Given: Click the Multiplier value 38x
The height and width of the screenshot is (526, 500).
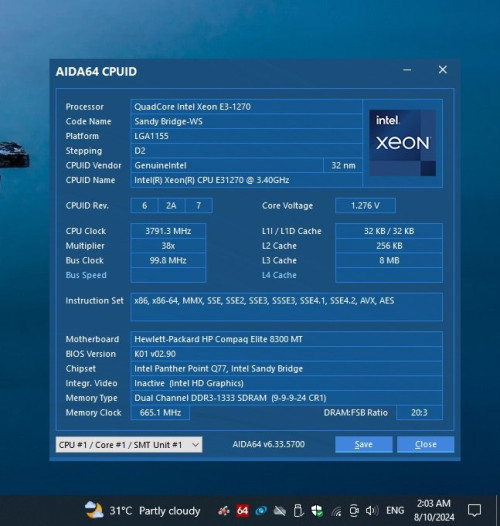Looking at the screenshot, I should click(168, 246).
